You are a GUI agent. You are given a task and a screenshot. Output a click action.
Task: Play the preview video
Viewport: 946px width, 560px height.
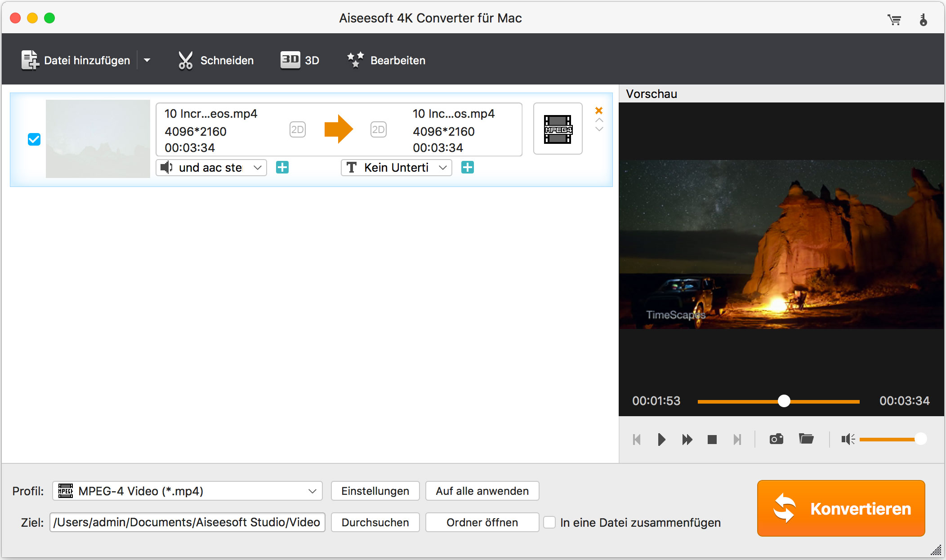coord(661,439)
